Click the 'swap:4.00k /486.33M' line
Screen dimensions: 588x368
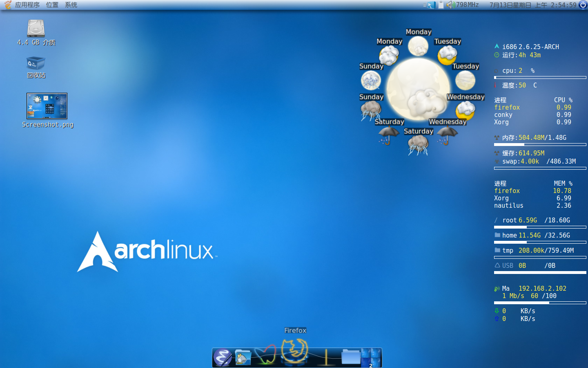pos(539,161)
